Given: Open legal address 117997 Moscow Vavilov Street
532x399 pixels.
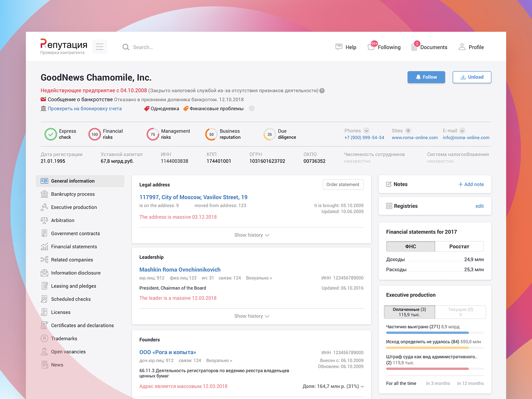Looking at the screenshot, I should (193, 197).
